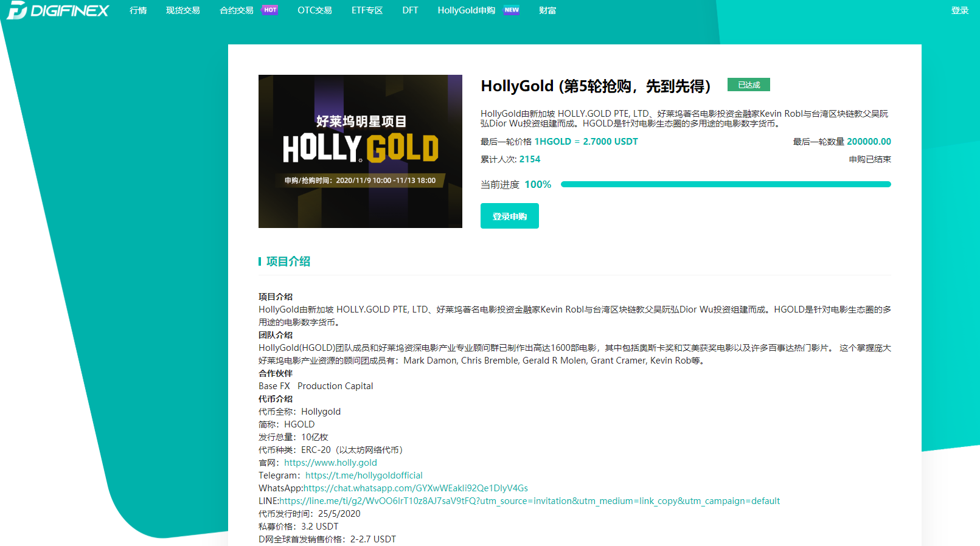The width and height of the screenshot is (980, 546).
Task: Open the OTC交易 menu item
Action: (x=315, y=10)
